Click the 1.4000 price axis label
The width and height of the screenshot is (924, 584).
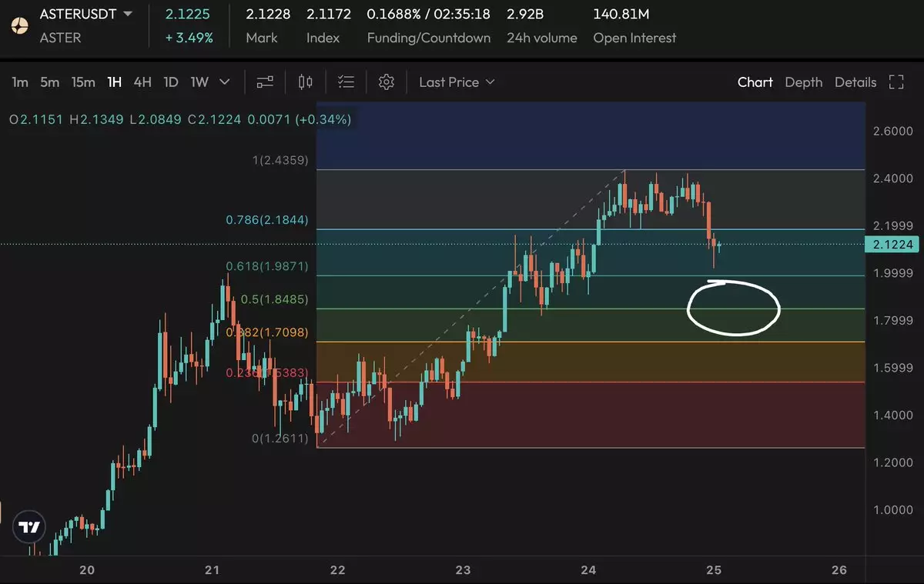893,415
